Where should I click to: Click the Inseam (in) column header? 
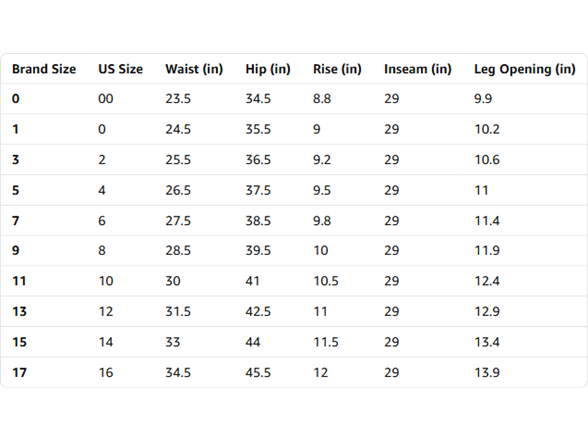(417, 69)
